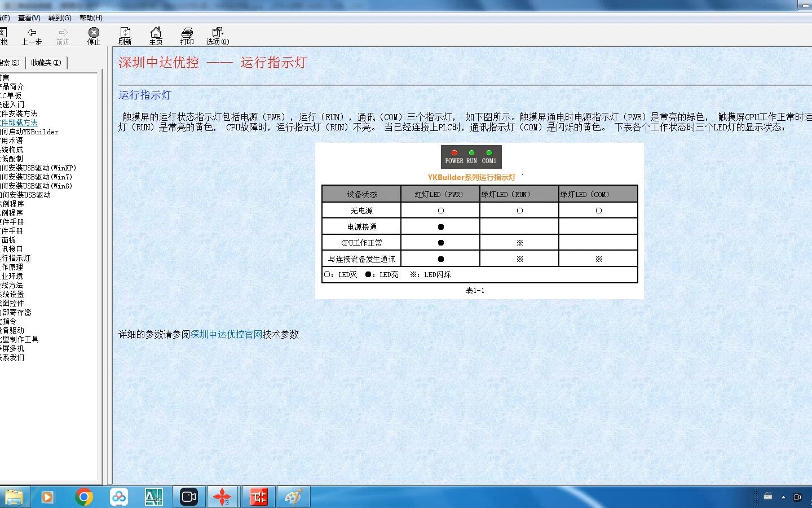Open the 最低配制 topic

pyautogui.click(x=11, y=159)
